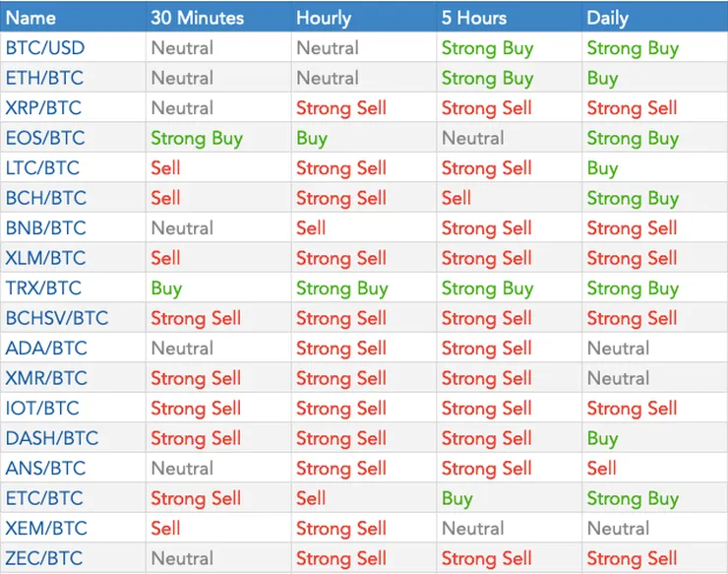Image resolution: width=728 pixels, height=574 pixels.
Task: Click ANS/BTC Daily Sell cell
Action: click(x=602, y=468)
